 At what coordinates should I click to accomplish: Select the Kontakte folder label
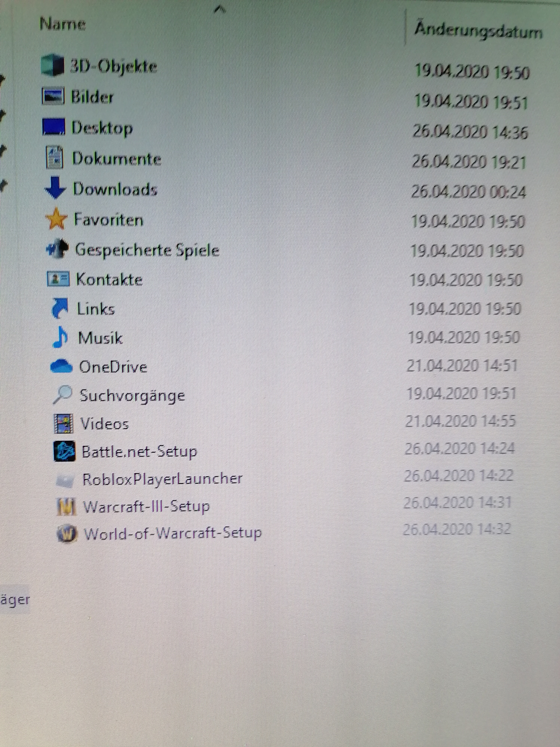(x=109, y=280)
